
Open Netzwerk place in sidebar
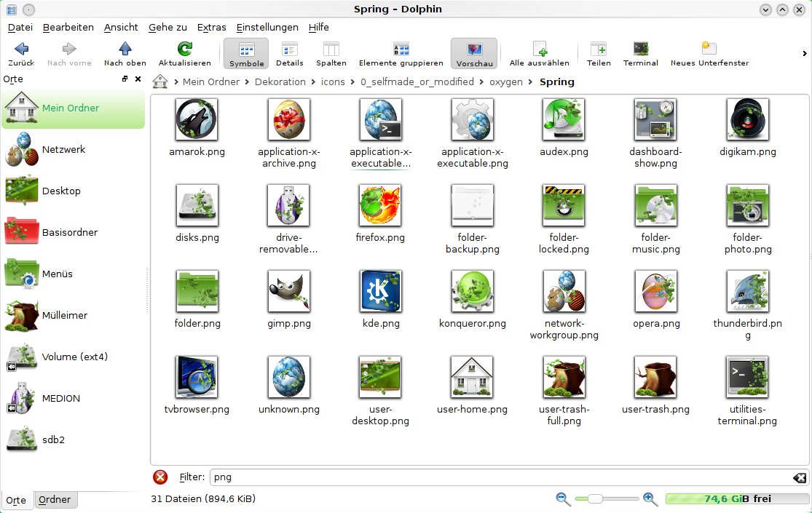coord(73,150)
